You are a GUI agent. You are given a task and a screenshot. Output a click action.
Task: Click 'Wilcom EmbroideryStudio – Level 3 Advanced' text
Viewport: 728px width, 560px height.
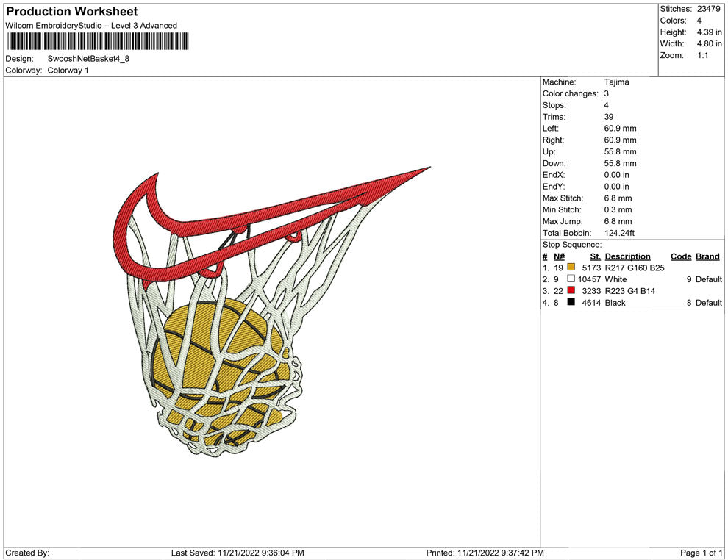pyautogui.click(x=91, y=26)
